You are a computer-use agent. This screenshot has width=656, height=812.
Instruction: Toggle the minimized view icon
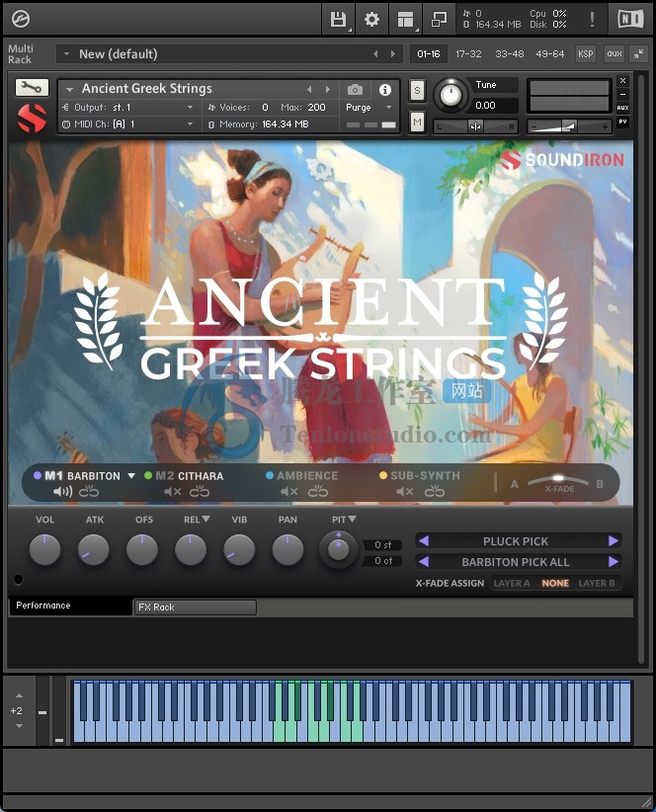(439, 19)
